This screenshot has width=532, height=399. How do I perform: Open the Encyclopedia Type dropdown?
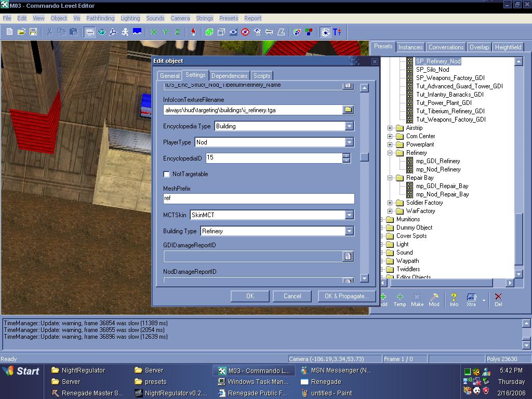click(x=349, y=126)
